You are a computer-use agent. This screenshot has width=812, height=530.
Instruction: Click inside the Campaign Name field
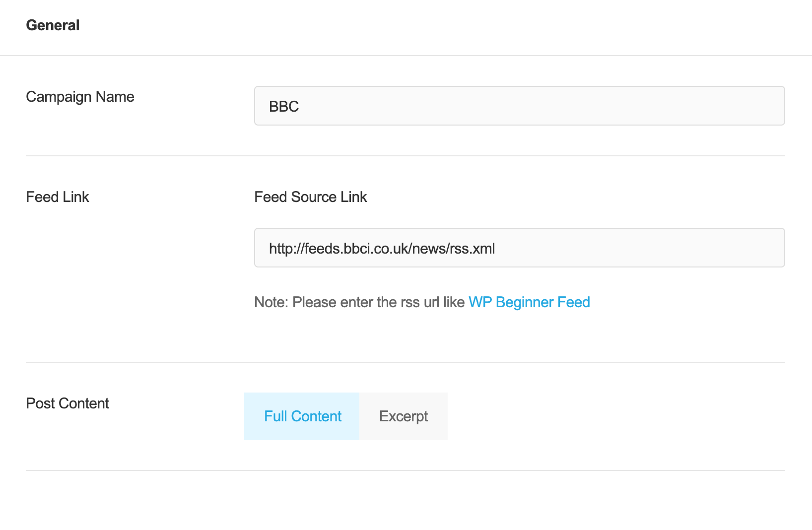click(x=519, y=106)
